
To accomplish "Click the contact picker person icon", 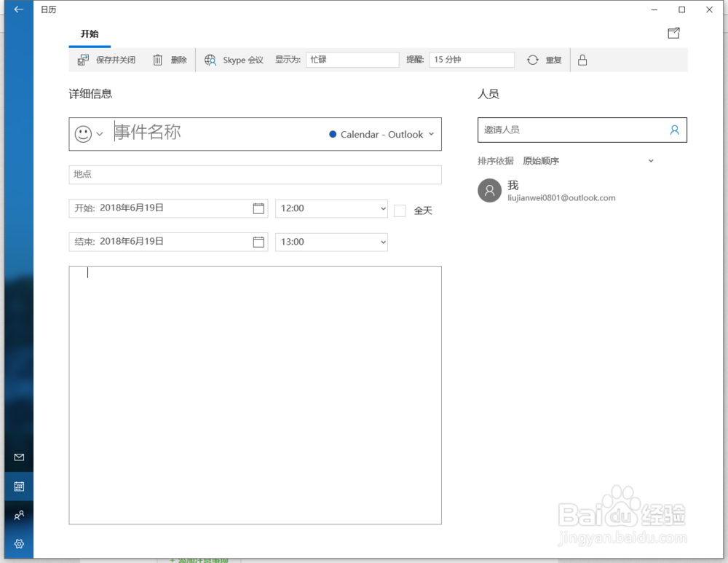I will click(675, 130).
